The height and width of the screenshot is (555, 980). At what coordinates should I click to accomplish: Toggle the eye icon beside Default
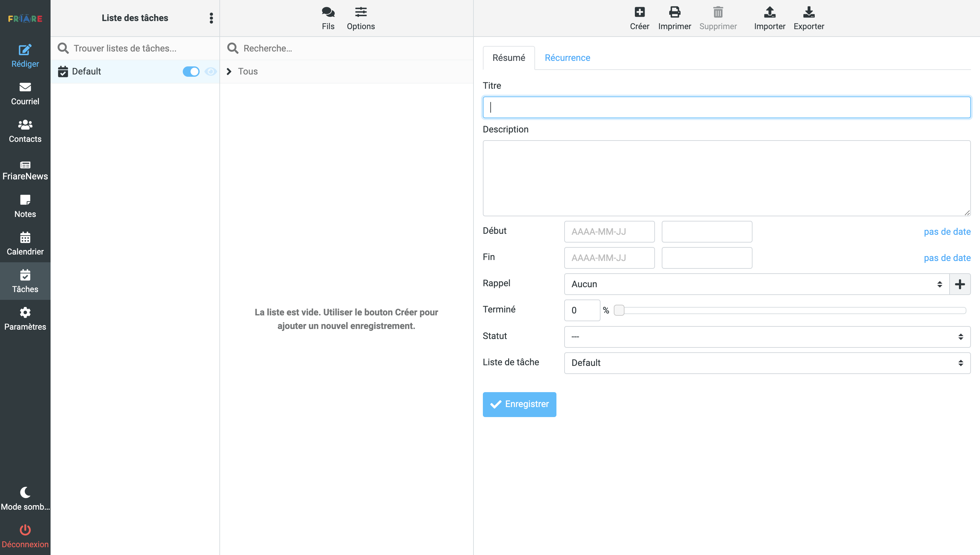210,72
